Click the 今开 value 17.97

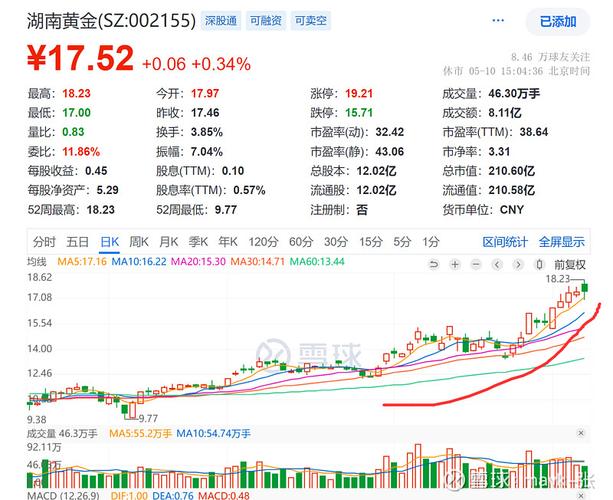[205, 93]
